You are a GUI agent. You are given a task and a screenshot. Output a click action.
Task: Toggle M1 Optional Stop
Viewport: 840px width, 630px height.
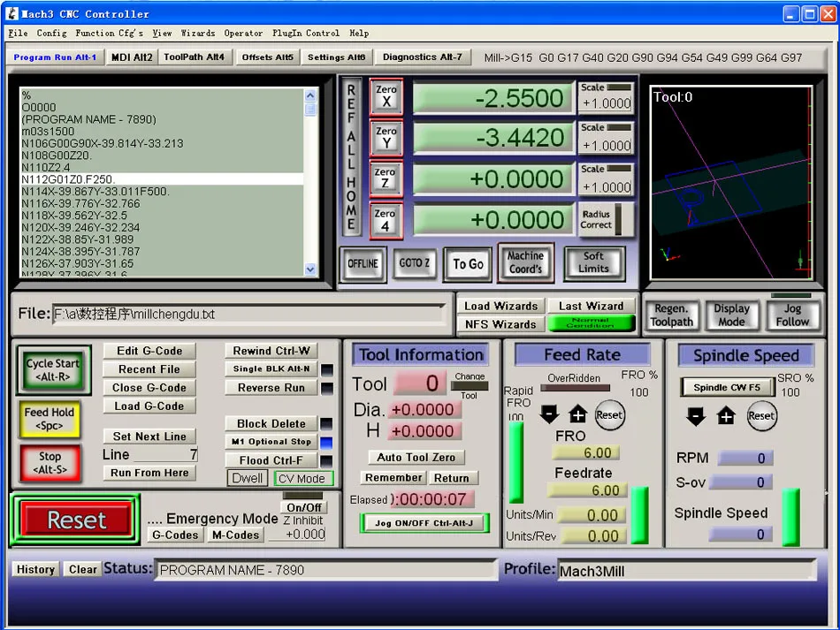pos(271,442)
